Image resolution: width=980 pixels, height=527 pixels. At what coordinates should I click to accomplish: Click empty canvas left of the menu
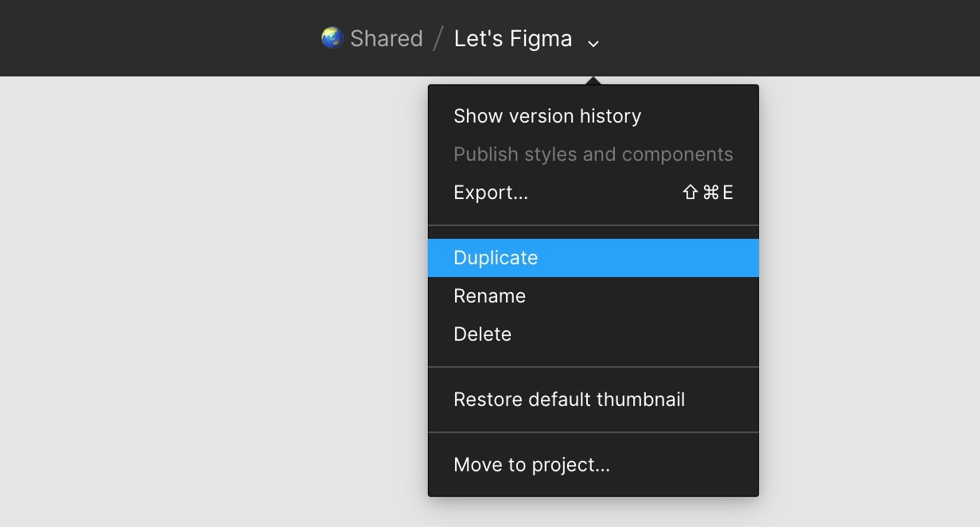(215, 303)
